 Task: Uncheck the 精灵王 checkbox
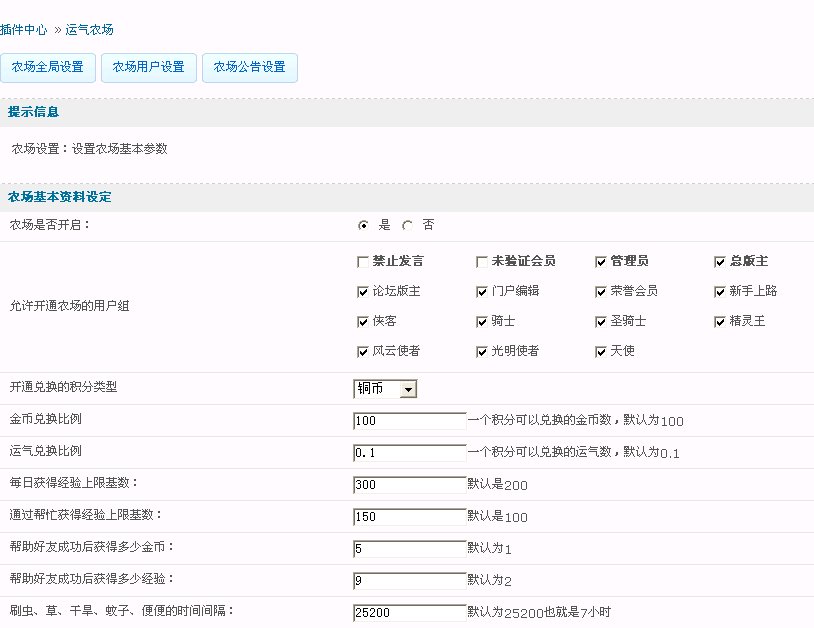(x=720, y=322)
